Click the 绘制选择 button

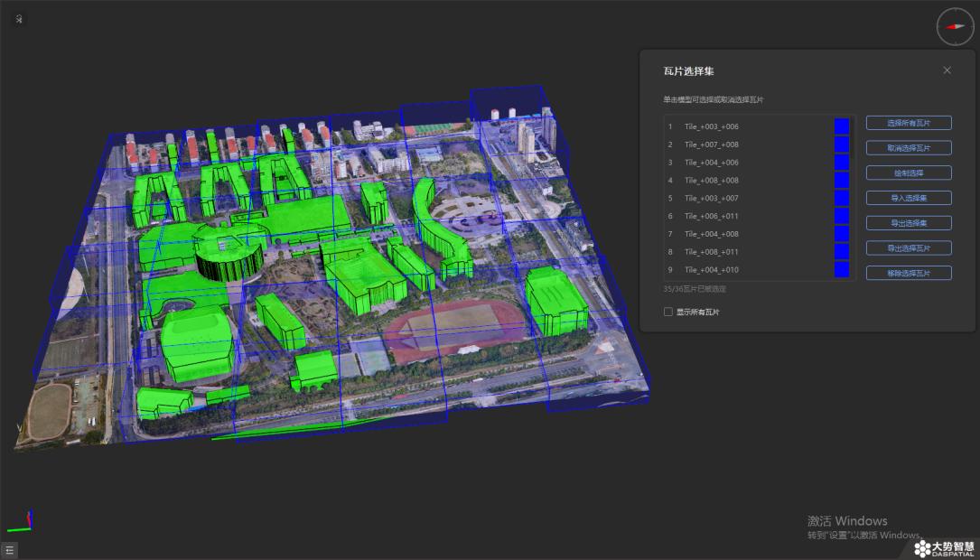tap(909, 173)
